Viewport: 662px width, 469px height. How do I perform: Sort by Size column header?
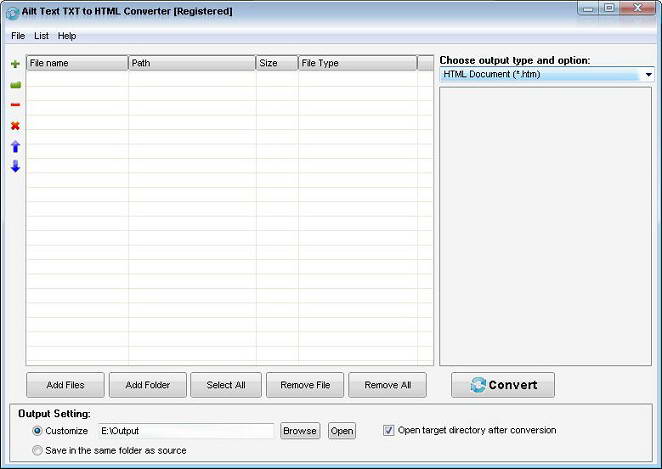pyautogui.click(x=277, y=63)
